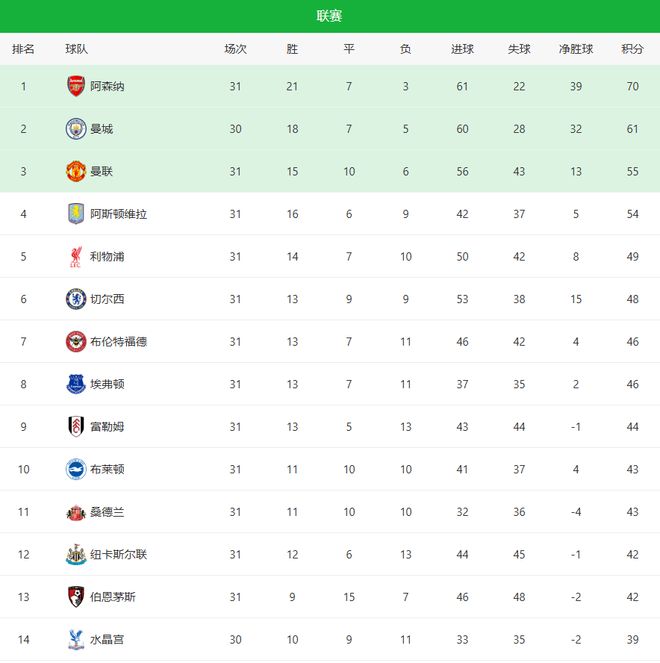The image size is (660, 663).
Task: Open the 阿斯顿维拉 team link
Action: tap(118, 214)
